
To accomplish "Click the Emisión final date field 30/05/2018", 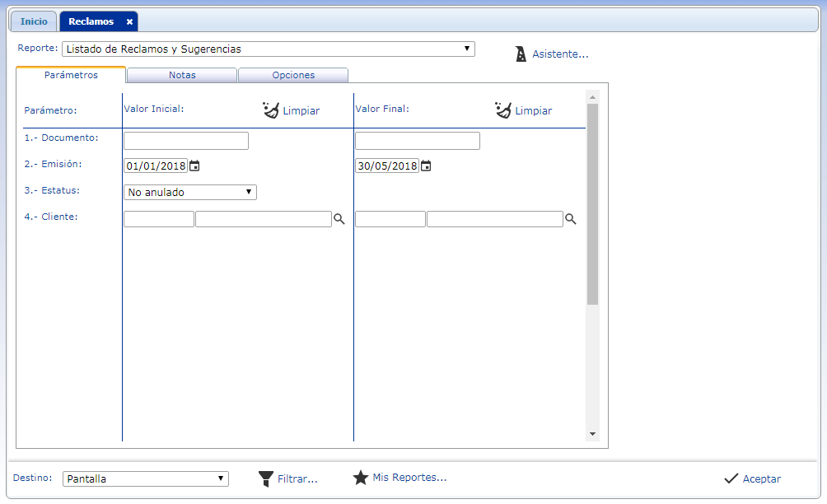I will click(x=387, y=166).
